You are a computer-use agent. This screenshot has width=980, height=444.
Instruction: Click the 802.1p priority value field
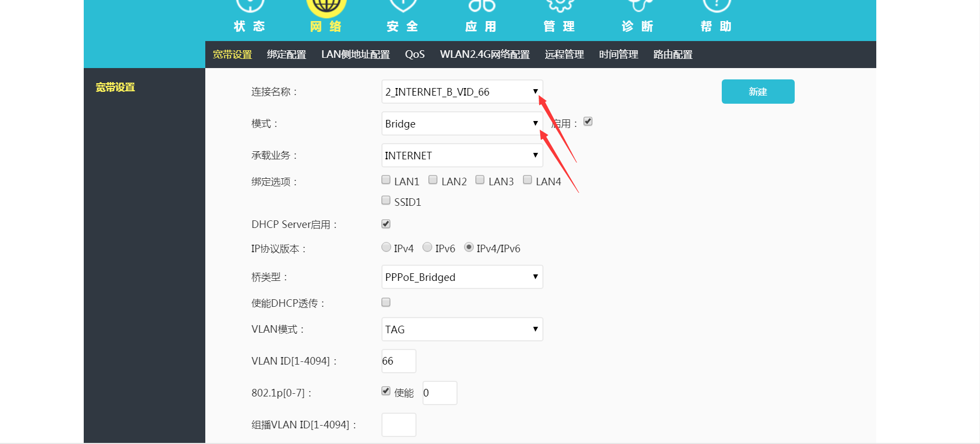pos(440,393)
